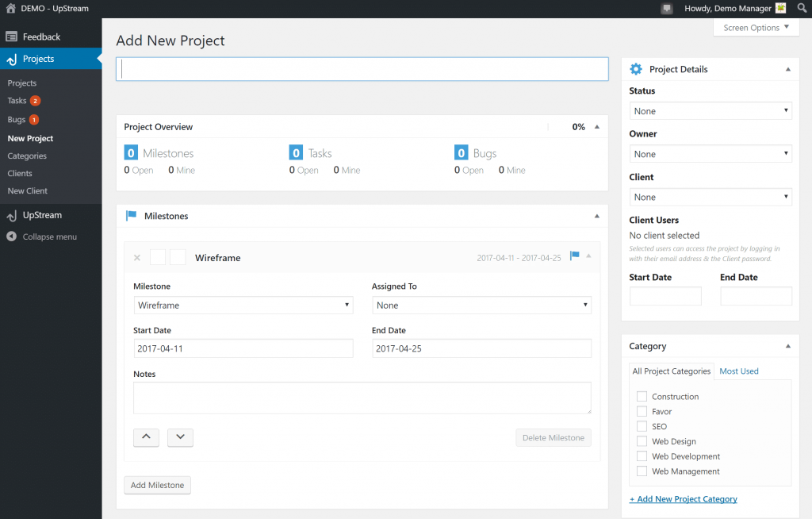The height and width of the screenshot is (519, 812).
Task: Check the Web Design category checkbox
Action: [x=642, y=441]
